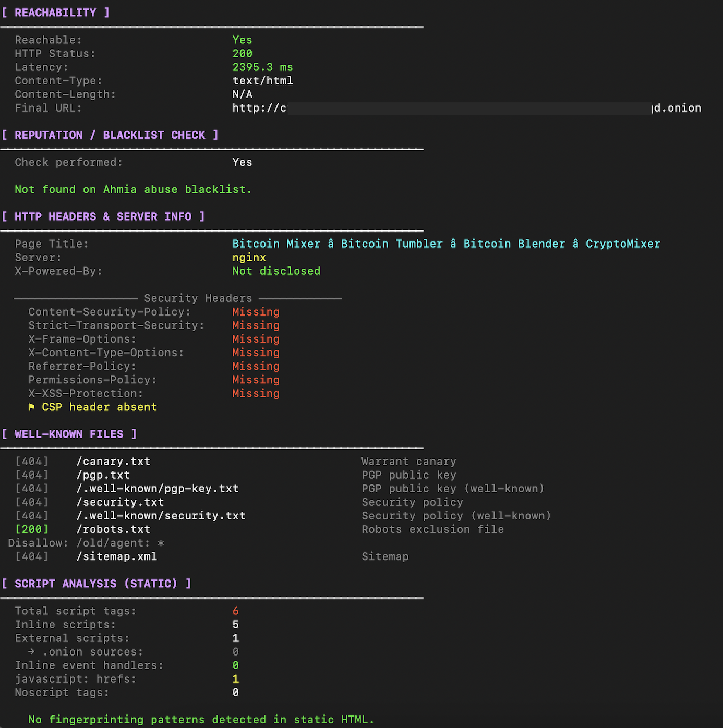Viewport: 723px width, 728px height.
Task: Click the 2395.3 ms latency value
Action: pos(263,67)
